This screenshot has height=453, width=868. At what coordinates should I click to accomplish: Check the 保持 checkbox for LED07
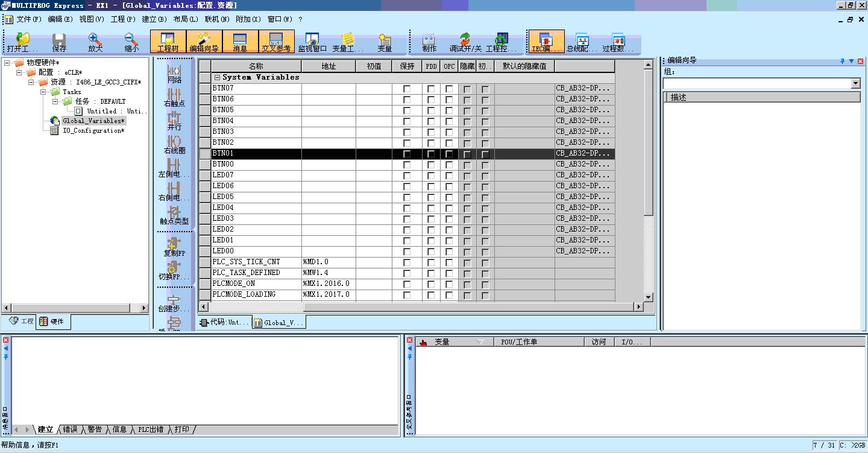tap(407, 176)
